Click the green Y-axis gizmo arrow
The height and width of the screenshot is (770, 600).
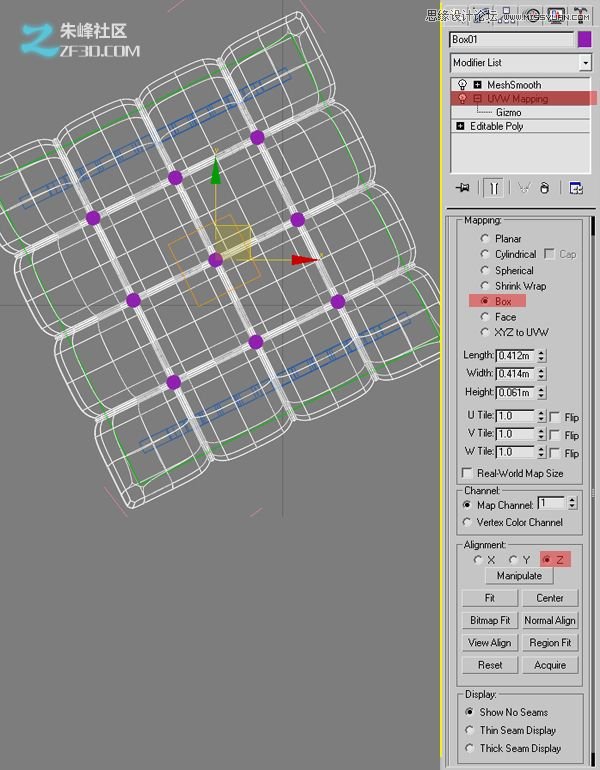216,170
